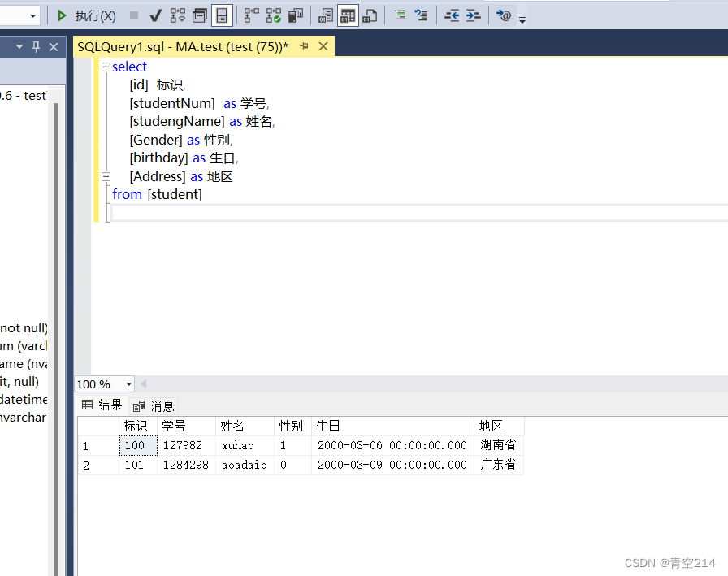Click the Increase Indent icon
Viewport: 728px width, 576px height.
tap(472, 15)
